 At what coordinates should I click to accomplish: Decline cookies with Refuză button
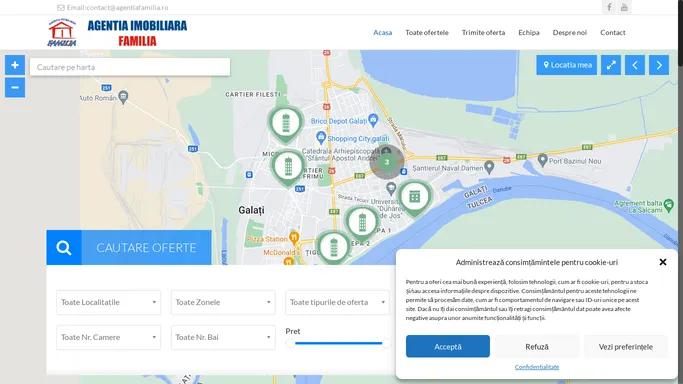[x=537, y=347]
